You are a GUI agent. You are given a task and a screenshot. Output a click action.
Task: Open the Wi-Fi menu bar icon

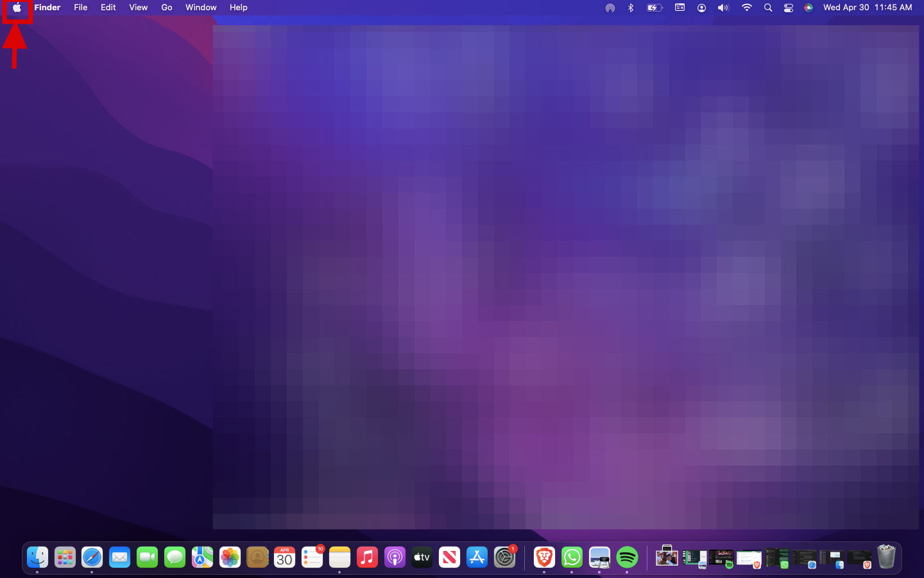coord(746,8)
